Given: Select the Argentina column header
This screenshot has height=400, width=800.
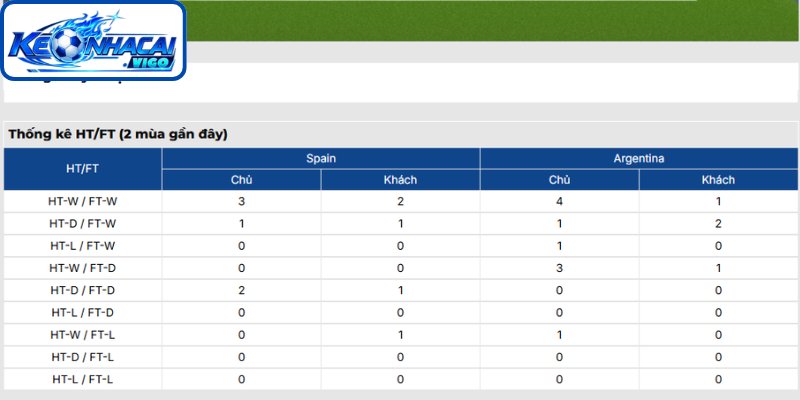Looking at the screenshot, I should click(x=639, y=159).
